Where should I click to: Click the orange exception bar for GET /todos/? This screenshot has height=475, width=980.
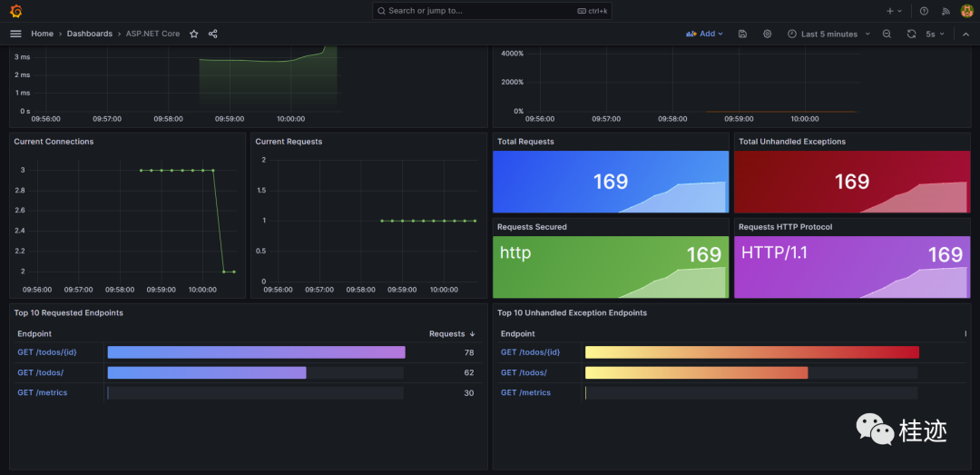tap(696, 372)
